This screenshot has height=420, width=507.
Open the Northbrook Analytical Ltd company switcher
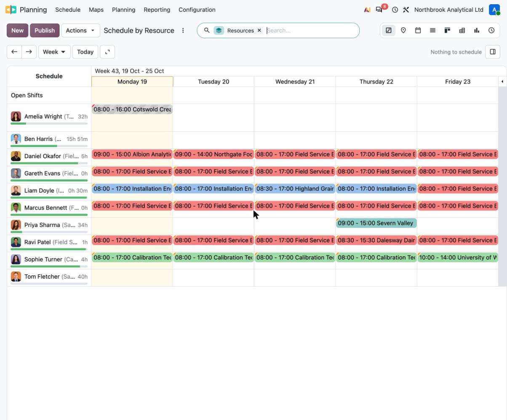pyautogui.click(x=449, y=10)
